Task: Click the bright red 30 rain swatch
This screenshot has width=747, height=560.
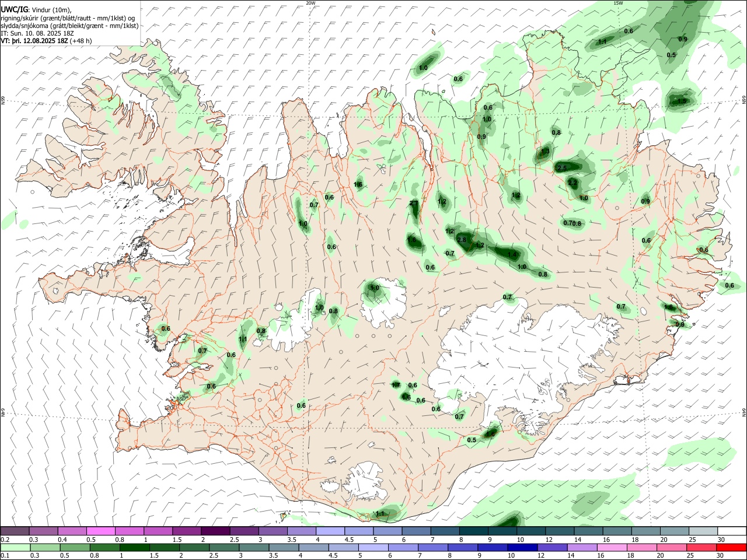Action: (x=732, y=547)
